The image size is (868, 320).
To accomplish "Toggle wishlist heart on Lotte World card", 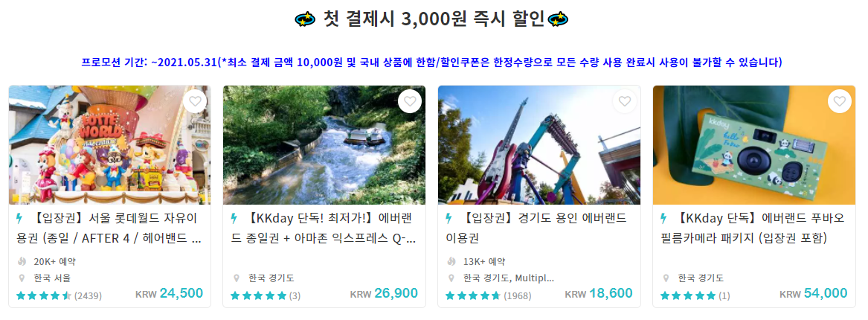I will [195, 101].
